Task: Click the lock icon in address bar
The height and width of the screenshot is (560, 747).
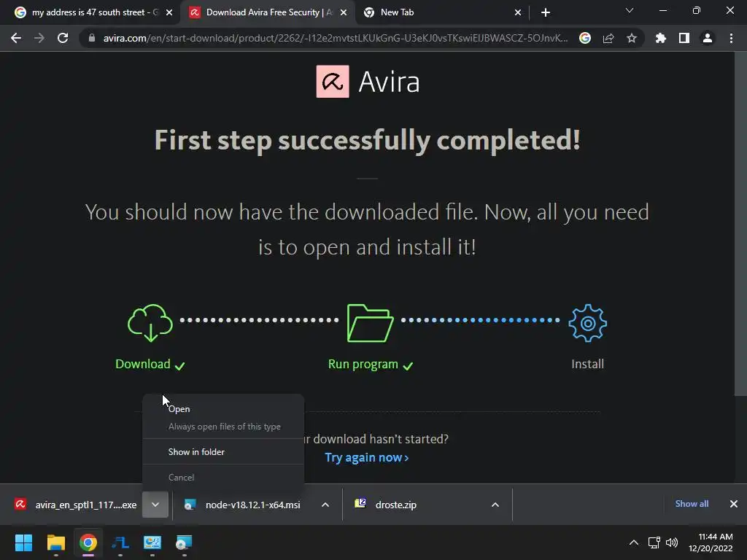Action: (92, 38)
